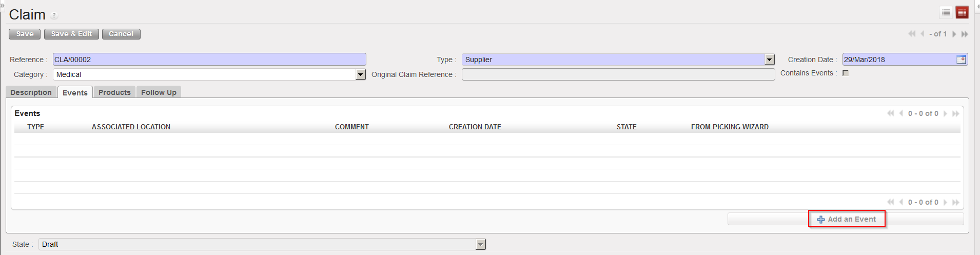Switch to list view icon
This screenshot has height=255, width=980.
click(x=946, y=12)
